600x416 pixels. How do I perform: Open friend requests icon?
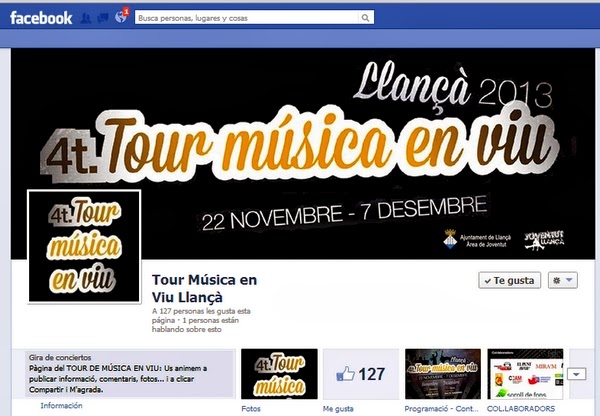86,18
